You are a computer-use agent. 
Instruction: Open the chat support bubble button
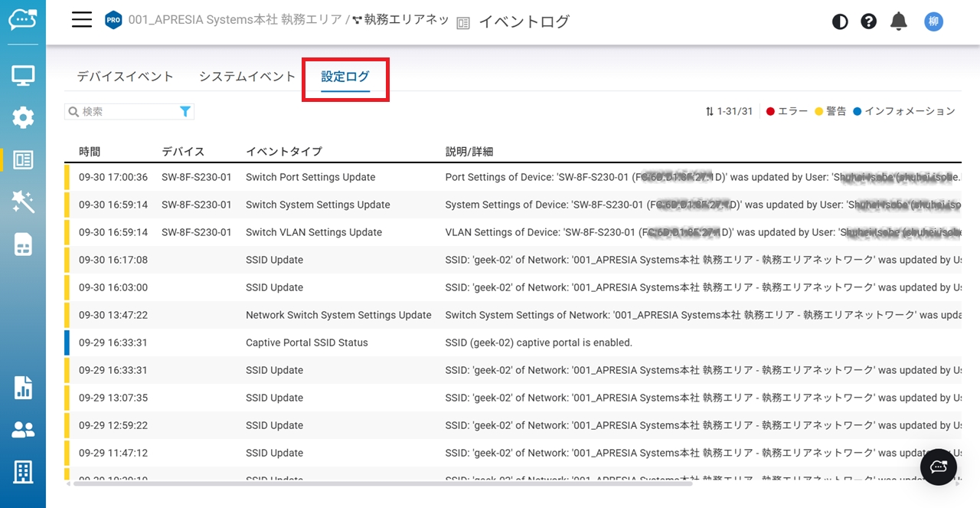[938, 467]
